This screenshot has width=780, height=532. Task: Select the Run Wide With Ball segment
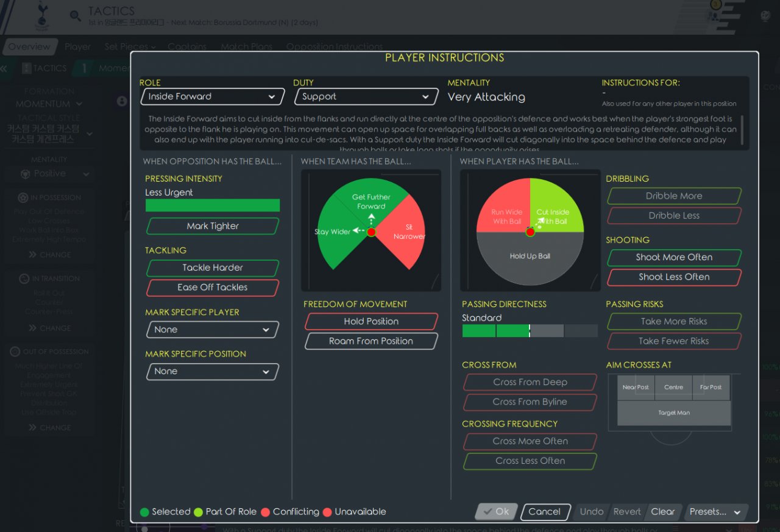click(x=506, y=207)
